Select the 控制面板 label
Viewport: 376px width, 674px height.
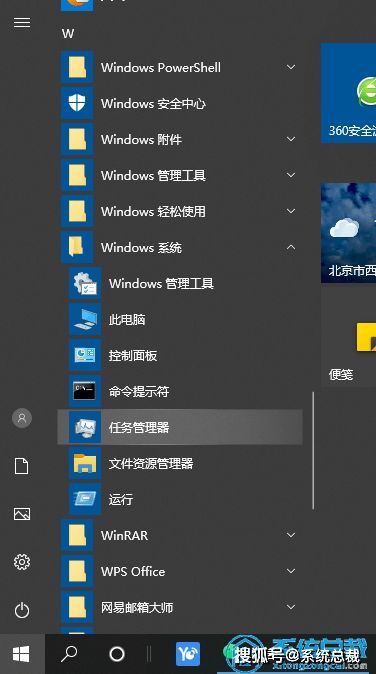(133, 356)
